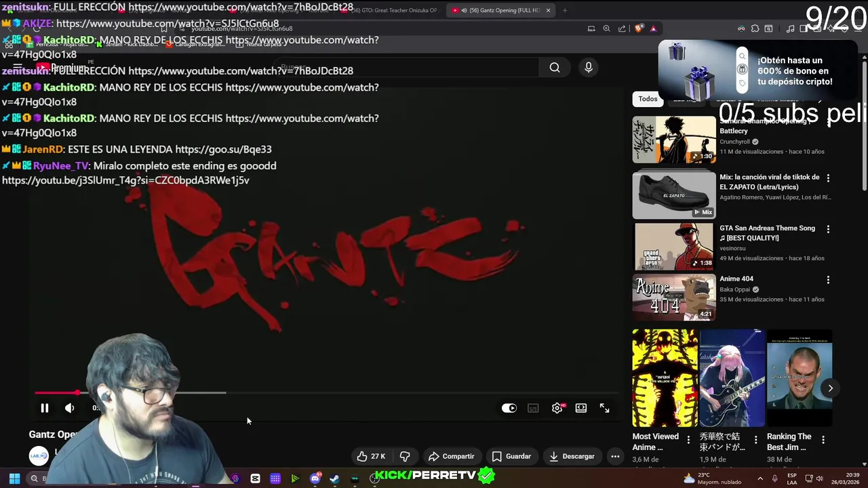Save video using Guardar button
The height and width of the screenshot is (488, 868).
click(511, 456)
